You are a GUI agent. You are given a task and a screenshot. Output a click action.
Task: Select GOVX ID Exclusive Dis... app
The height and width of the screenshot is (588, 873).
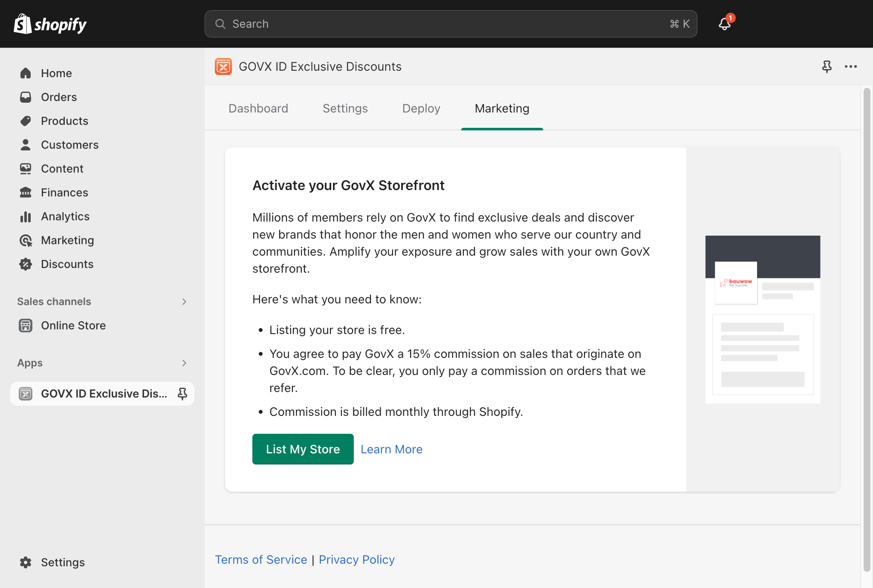coord(102,394)
